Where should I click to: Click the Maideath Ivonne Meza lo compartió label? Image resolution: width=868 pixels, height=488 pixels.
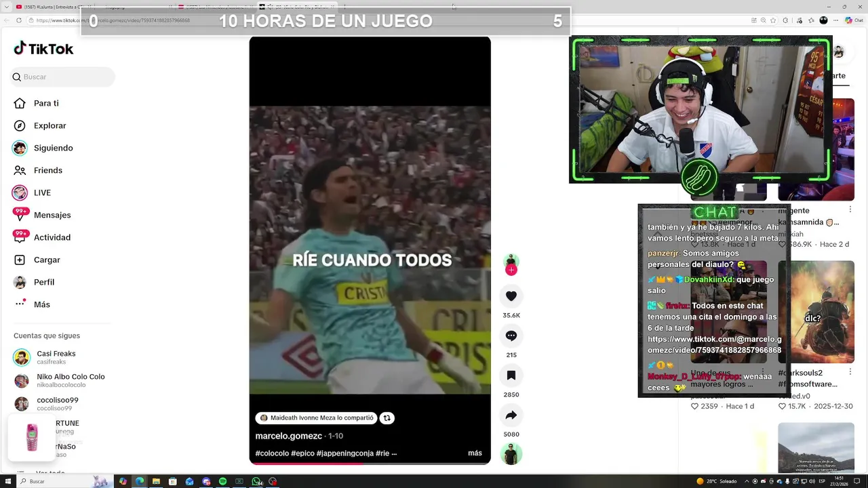coord(317,418)
